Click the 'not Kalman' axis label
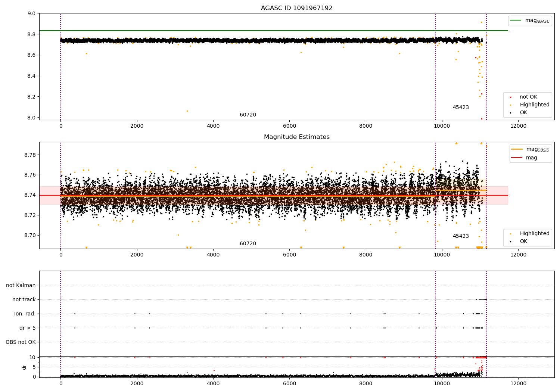Image resolution: width=560 pixels, height=392 pixels. pos(21,286)
